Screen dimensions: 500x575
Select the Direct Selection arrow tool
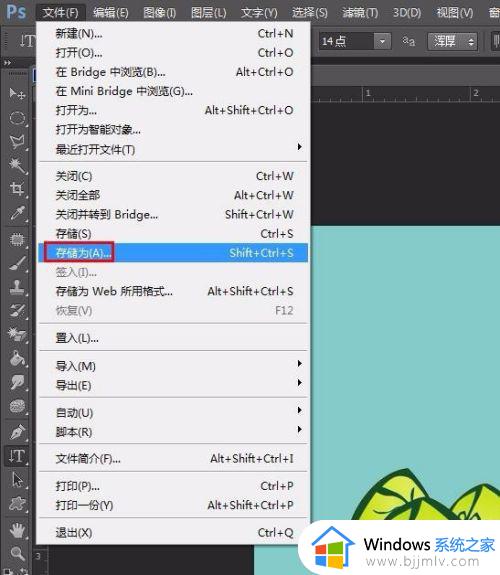pos(17,480)
